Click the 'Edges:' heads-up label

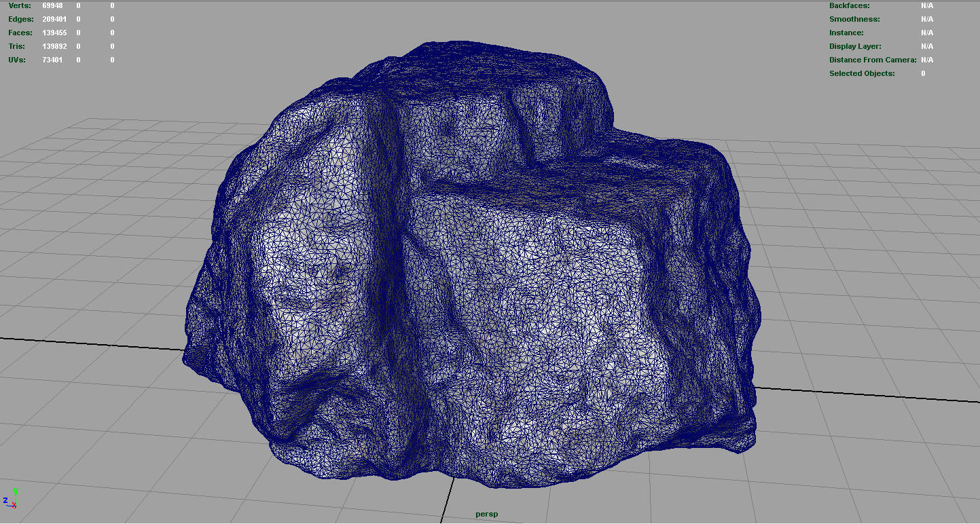[21, 19]
